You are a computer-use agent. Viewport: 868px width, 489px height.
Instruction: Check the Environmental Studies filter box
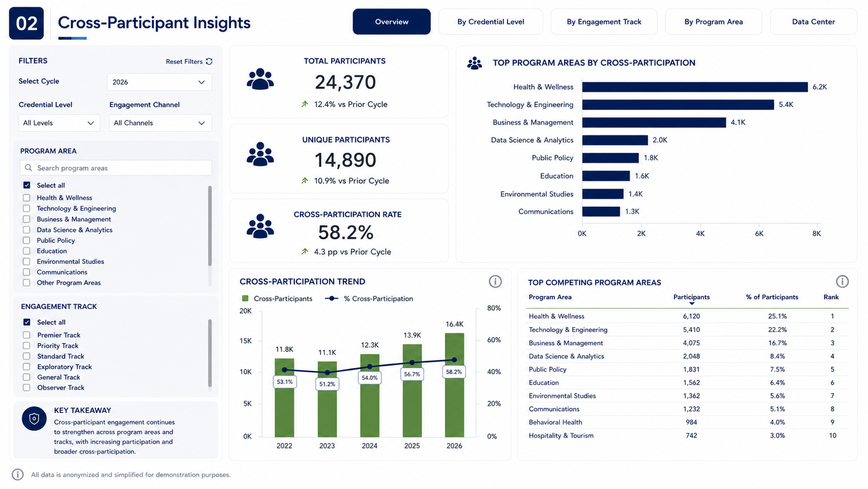26,261
